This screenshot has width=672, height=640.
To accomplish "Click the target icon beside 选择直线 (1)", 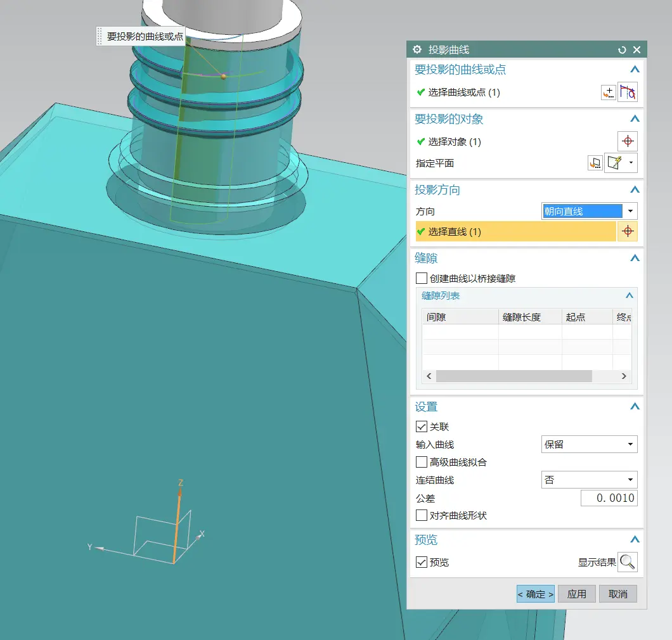I will tap(628, 231).
